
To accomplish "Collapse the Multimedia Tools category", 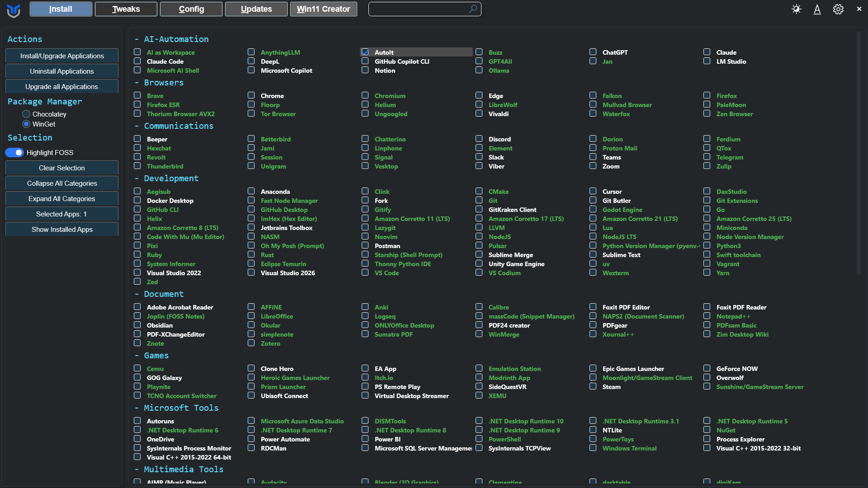I will tap(179, 469).
